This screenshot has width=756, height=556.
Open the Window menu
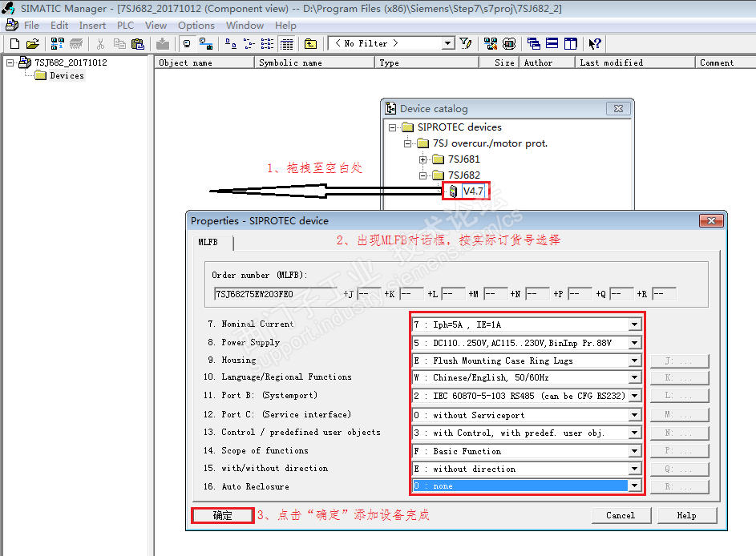245,26
